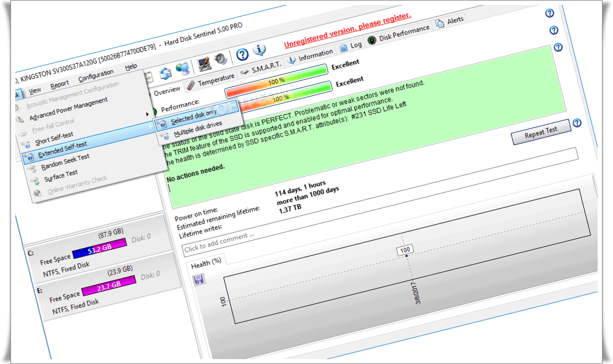
Task: Open the View menu
Action: click(x=35, y=91)
